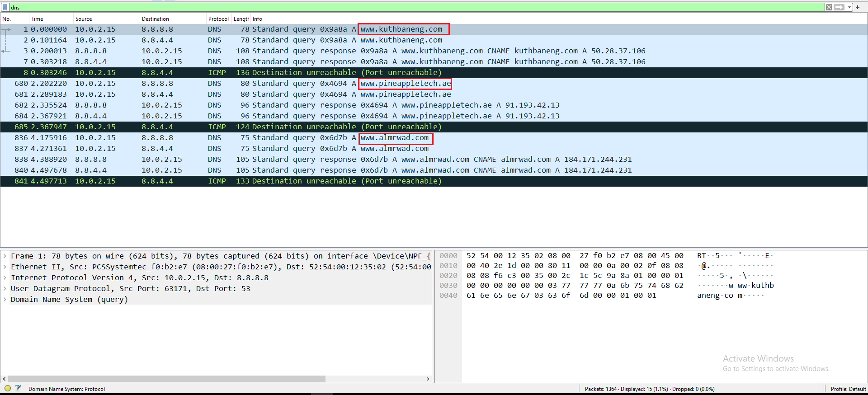This screenshot has width=868, height=395.
Task: Sort packets by the Info column
Action: [559, 19]
